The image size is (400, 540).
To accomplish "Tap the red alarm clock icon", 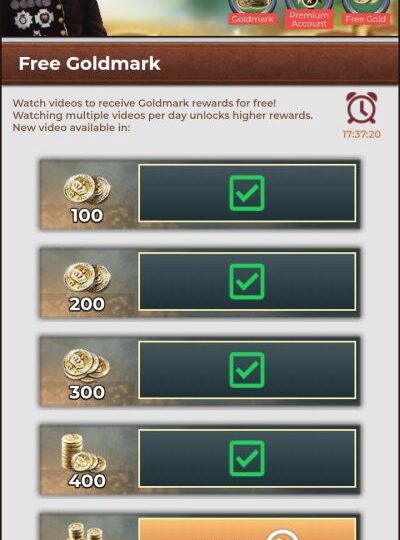I will (361, 108).
